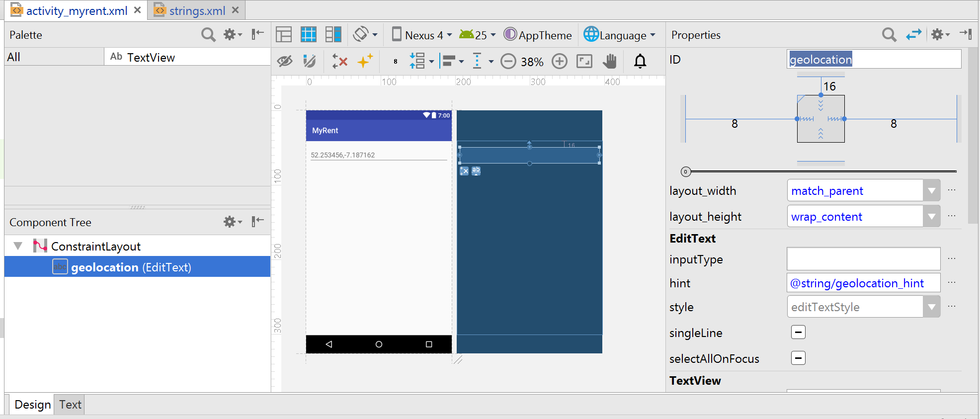Select the Design and Blueprint split view icon

coord(333,34)
